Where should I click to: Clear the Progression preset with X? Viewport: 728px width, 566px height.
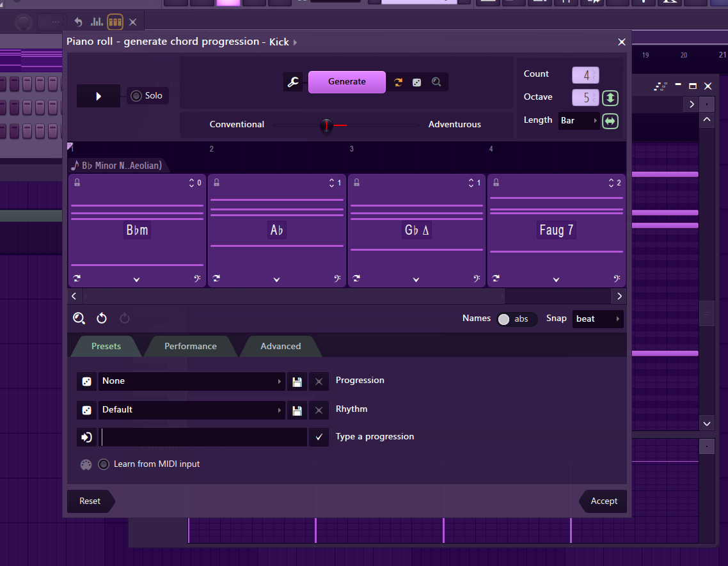point(319,382)
